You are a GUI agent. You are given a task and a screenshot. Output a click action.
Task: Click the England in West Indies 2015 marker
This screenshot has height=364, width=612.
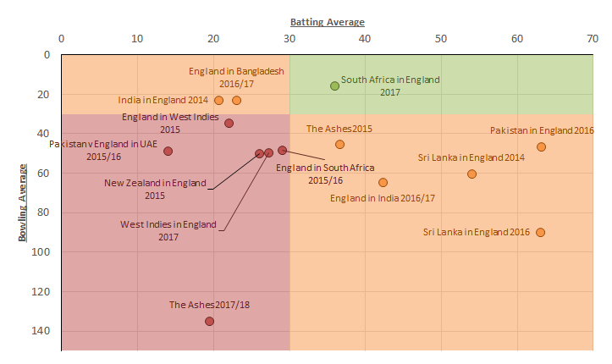point(229,123)
